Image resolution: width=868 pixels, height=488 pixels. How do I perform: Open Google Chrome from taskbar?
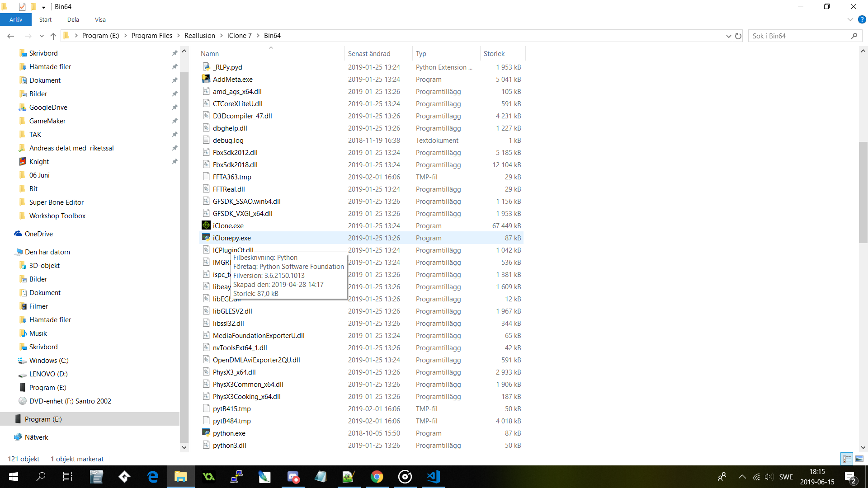377,477
